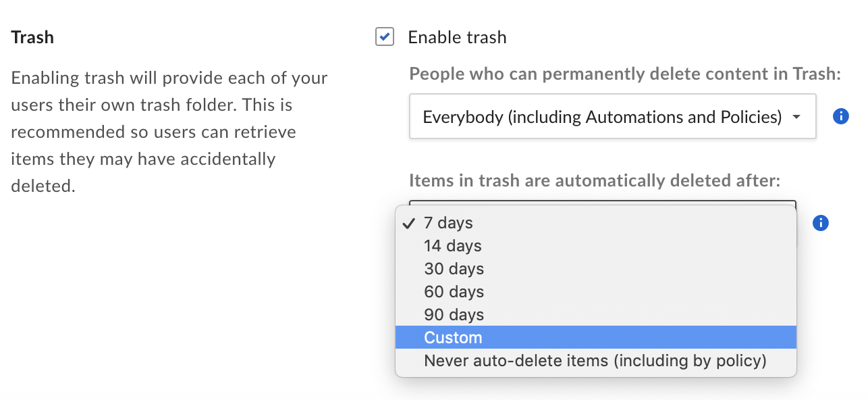Select the currently checked 7 days option

pyautogui.click(x=447, y=222)
